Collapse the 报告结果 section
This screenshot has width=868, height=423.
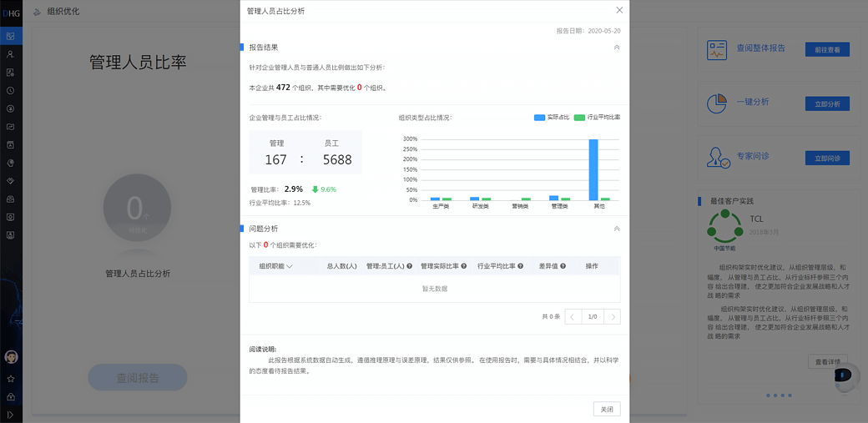[x=617, y=48]
